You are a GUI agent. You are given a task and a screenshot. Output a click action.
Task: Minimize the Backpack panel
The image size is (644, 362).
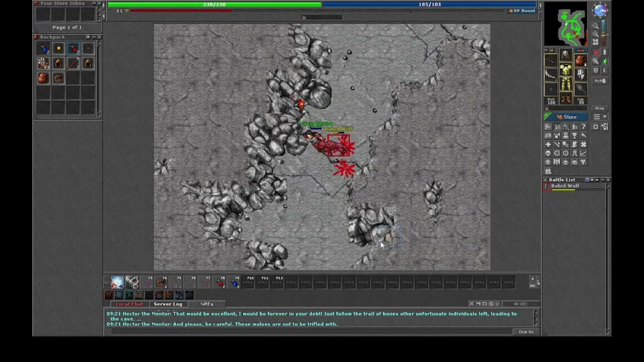tap(94, 37)
